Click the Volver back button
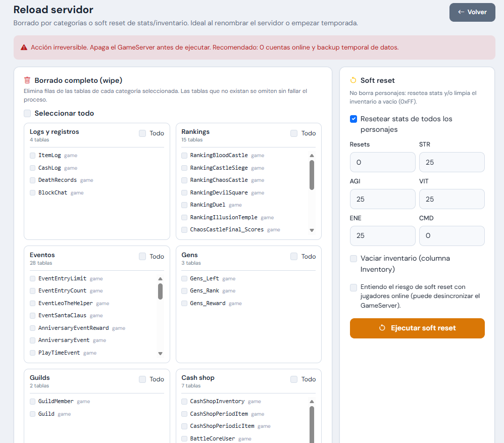 (x=472, y=12)
